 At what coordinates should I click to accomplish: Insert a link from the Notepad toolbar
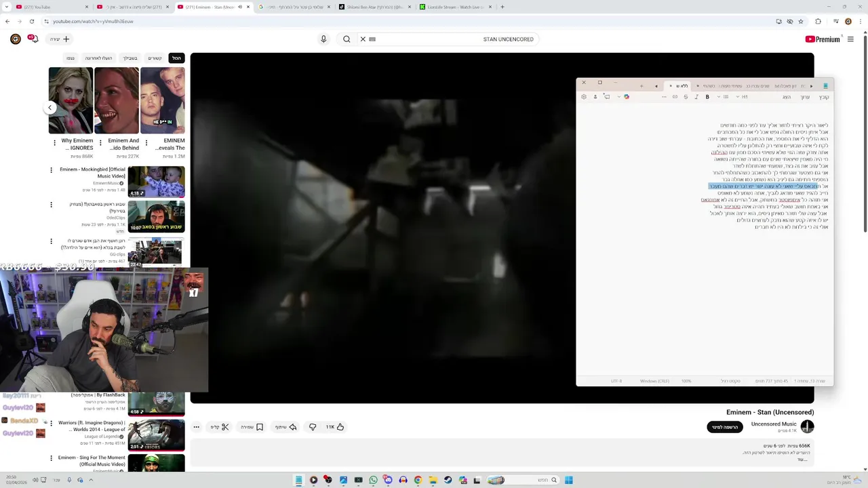pyautogui.click(x=675, y=97)
